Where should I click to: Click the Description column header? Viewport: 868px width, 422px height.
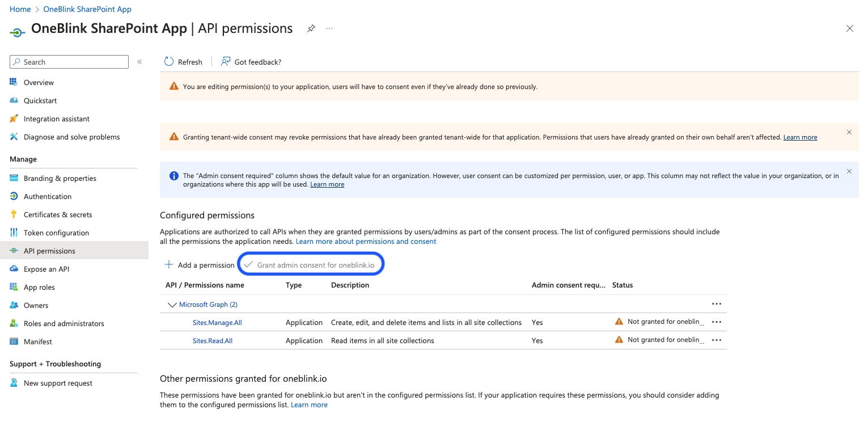(350, 285)
